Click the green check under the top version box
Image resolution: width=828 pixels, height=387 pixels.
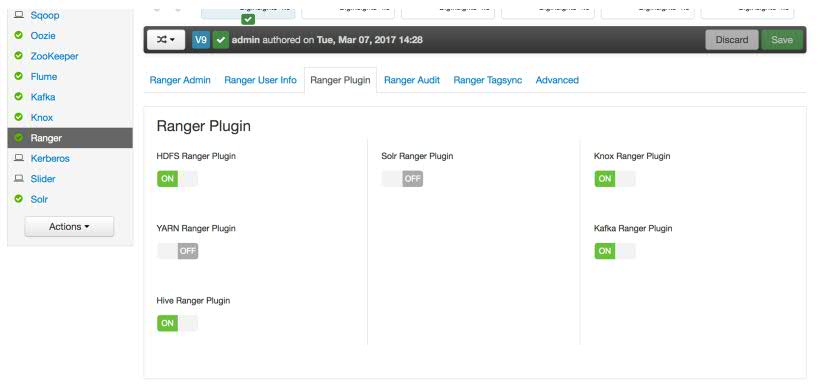point(248,19)
